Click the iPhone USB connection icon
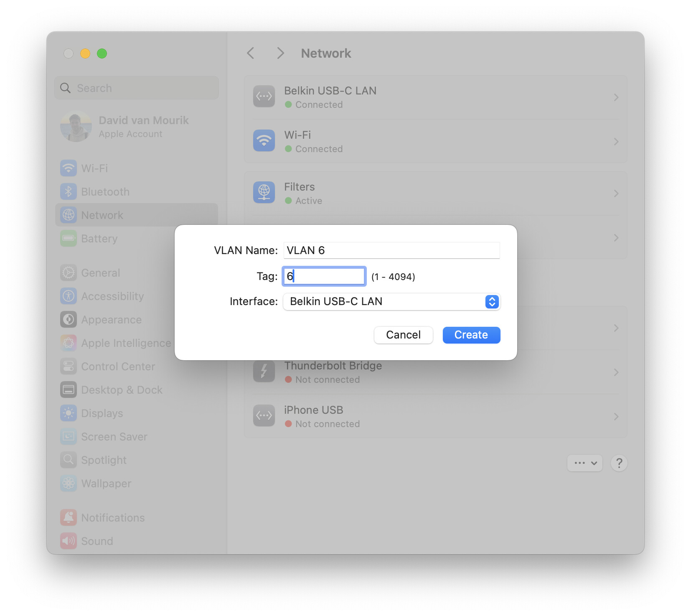This screenshot has height=616, width=691. (264, 416)
